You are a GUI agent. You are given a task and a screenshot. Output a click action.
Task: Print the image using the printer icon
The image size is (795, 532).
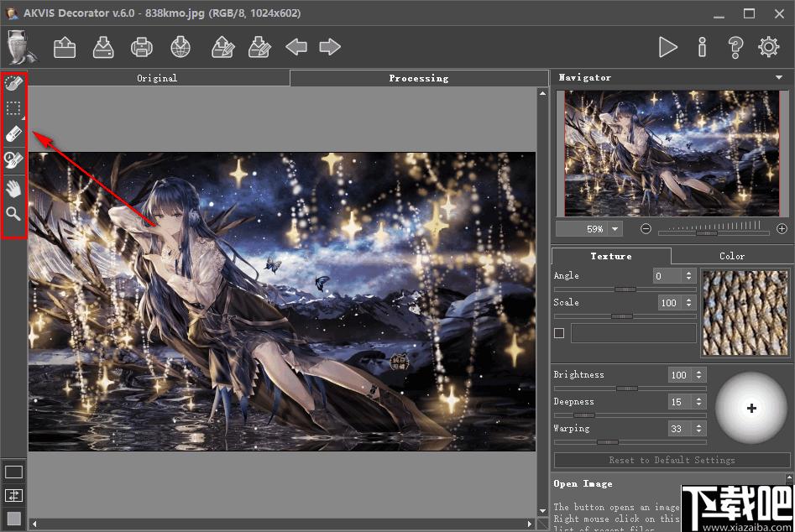tap(142, 48)
